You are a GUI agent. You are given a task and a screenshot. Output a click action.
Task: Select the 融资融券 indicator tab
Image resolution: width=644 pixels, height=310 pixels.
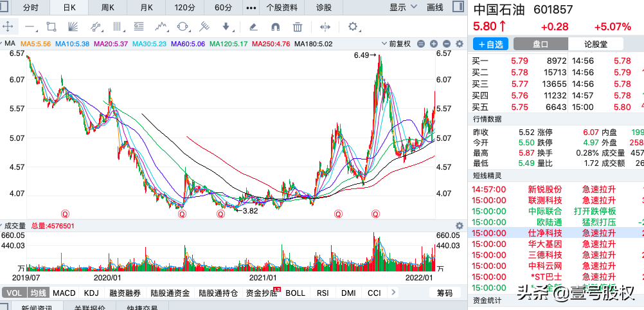point(125,293)
